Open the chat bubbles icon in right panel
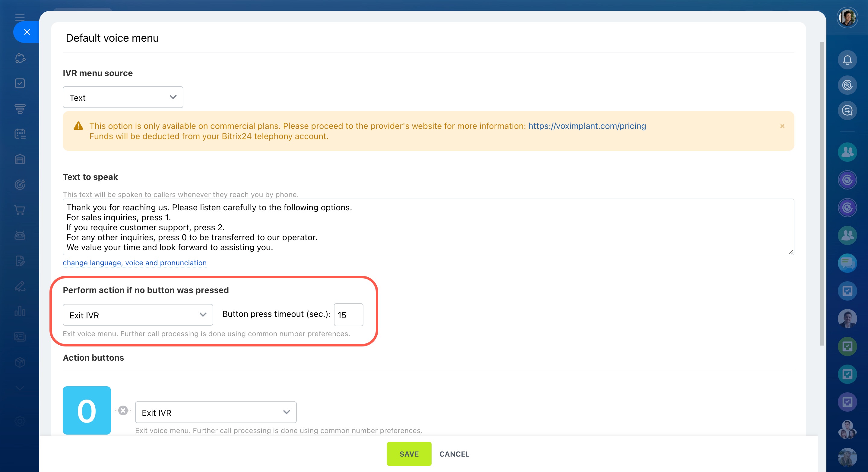868x472 pixels. [x=847, y=263]
